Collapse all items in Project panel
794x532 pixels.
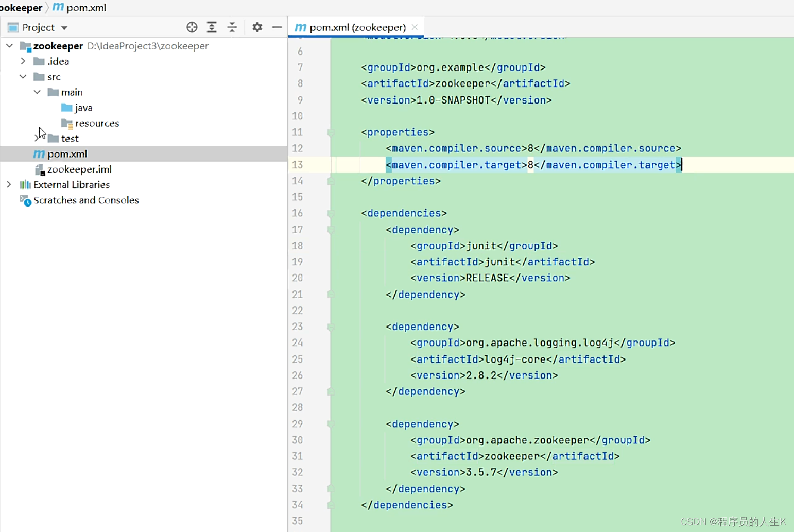tap(232, 27)
